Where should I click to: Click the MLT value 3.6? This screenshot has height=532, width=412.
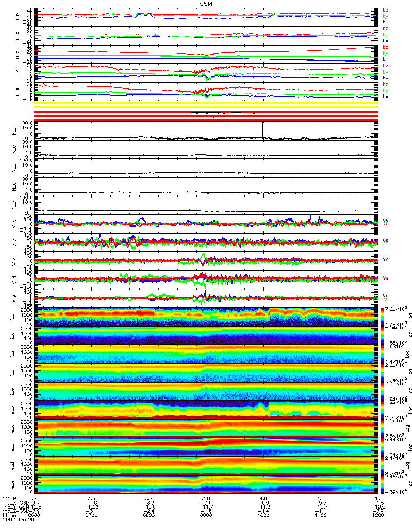(x=92, y=498)
